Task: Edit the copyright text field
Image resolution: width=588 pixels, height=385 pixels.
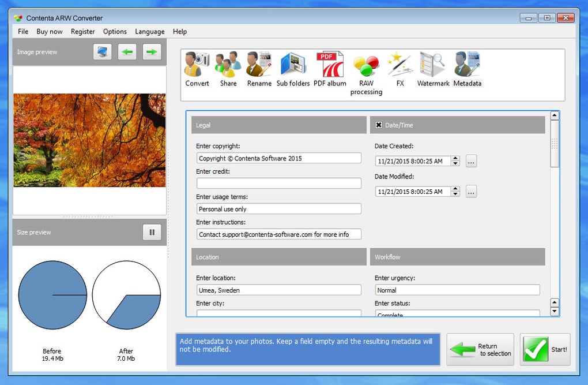Action: 278,158
